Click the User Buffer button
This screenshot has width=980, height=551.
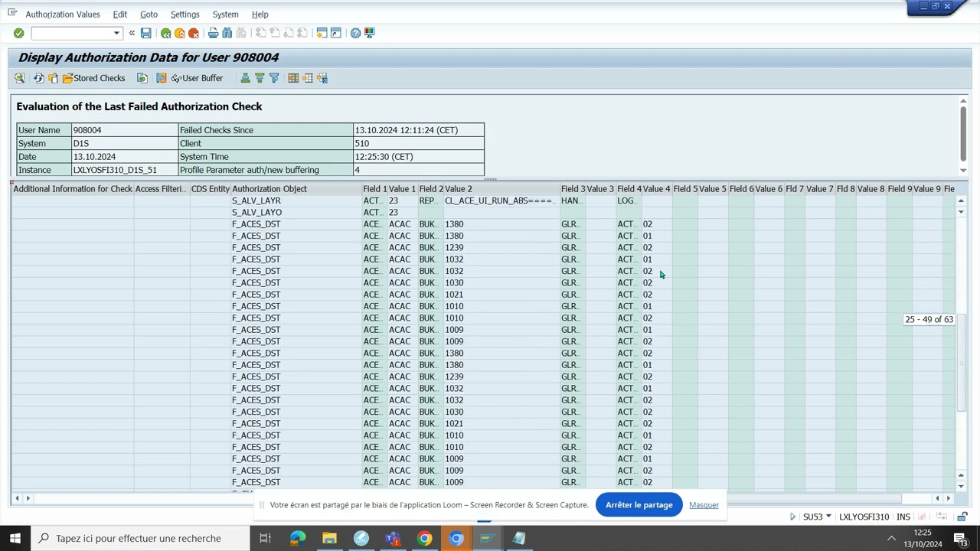pyautogui.click(x=197, y=78)
